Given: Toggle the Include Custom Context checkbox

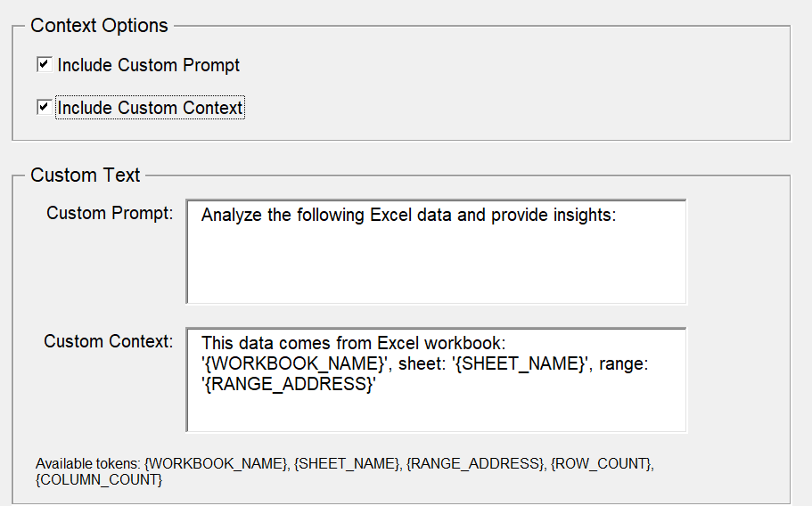Looking at the screenshot, I should [43, 108].
